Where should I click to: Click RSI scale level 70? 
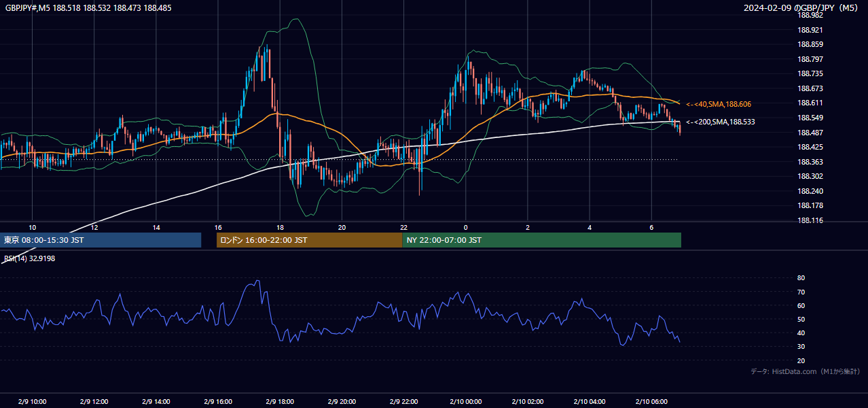(x=801, y=292)
